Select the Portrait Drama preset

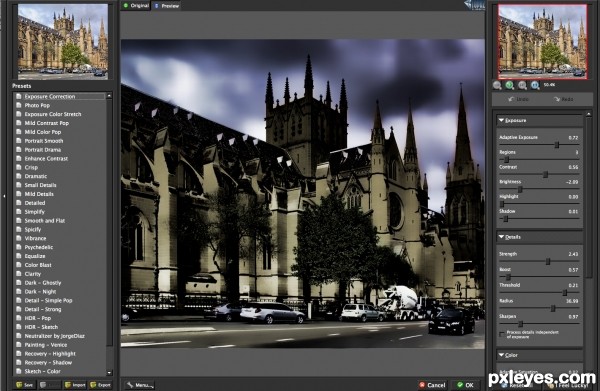[x=42, y=150]
